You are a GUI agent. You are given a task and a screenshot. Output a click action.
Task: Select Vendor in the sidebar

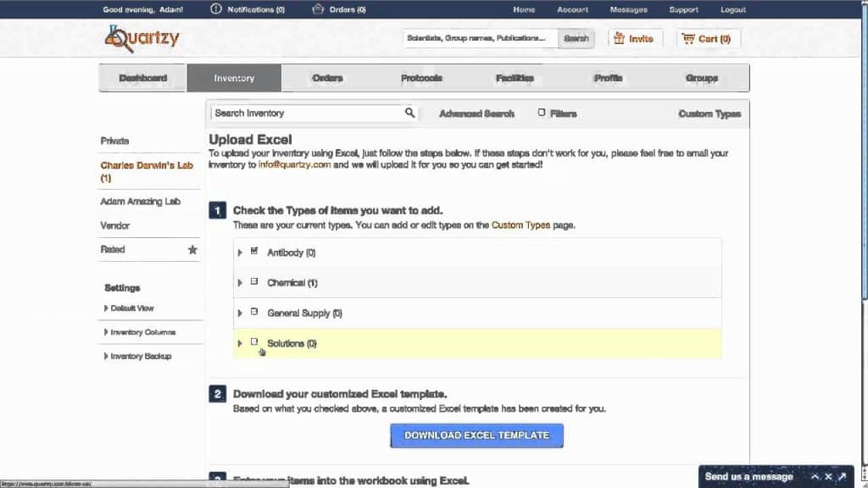coord(114,225)
